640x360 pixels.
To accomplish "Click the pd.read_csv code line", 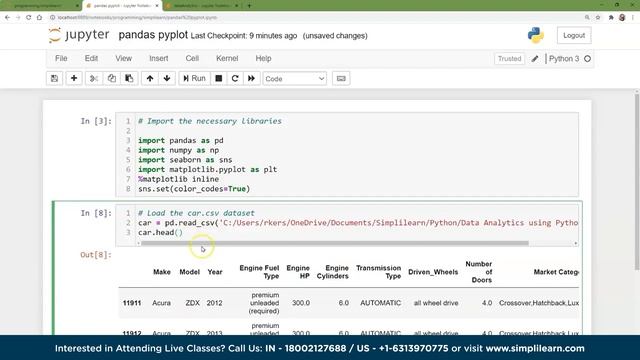I will click(x=358, y=222).
